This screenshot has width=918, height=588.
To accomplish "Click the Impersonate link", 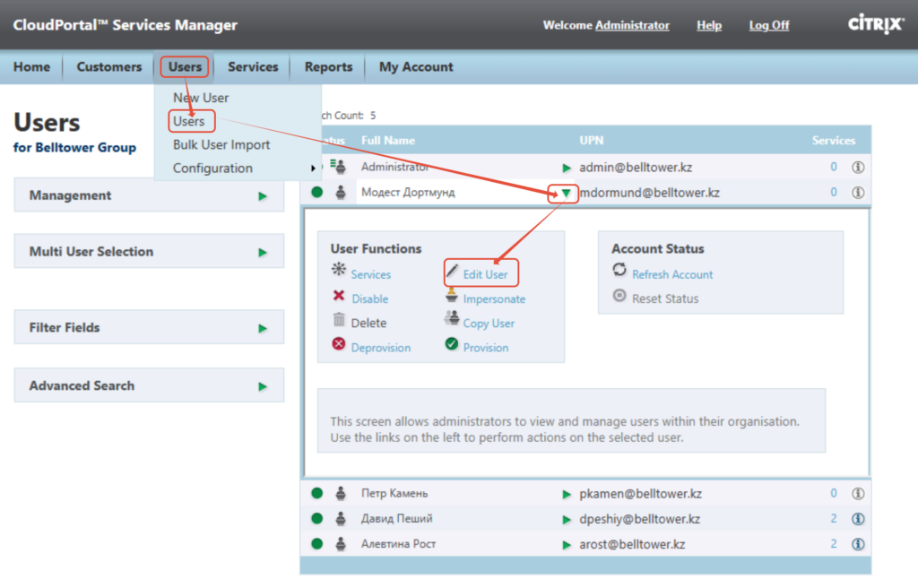I will 494,299.
